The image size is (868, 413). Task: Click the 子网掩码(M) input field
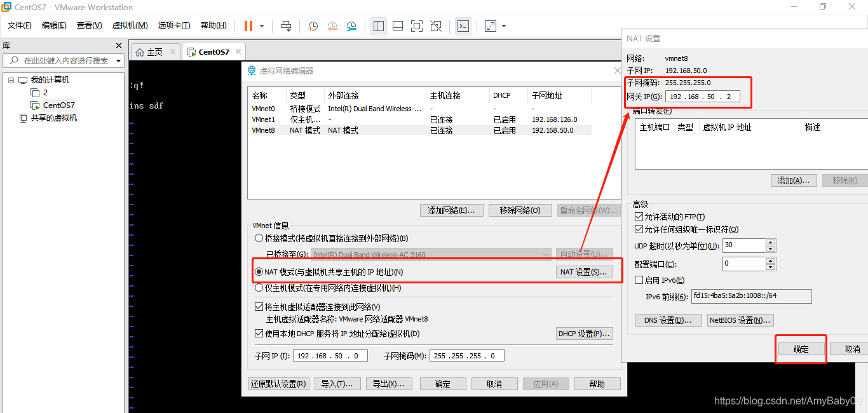click(467, 356)
